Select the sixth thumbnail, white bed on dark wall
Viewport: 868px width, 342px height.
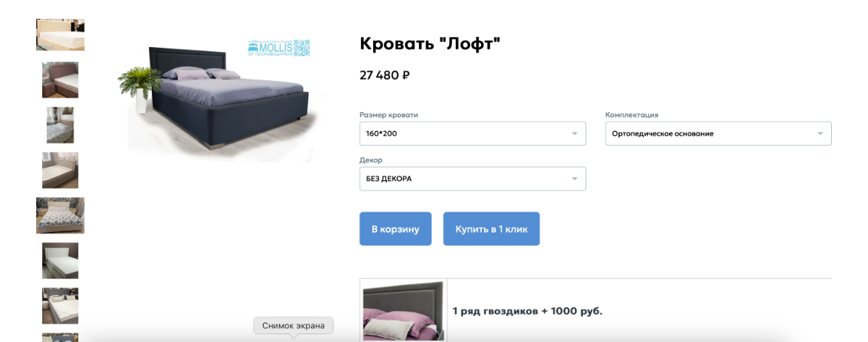[60, 260]
